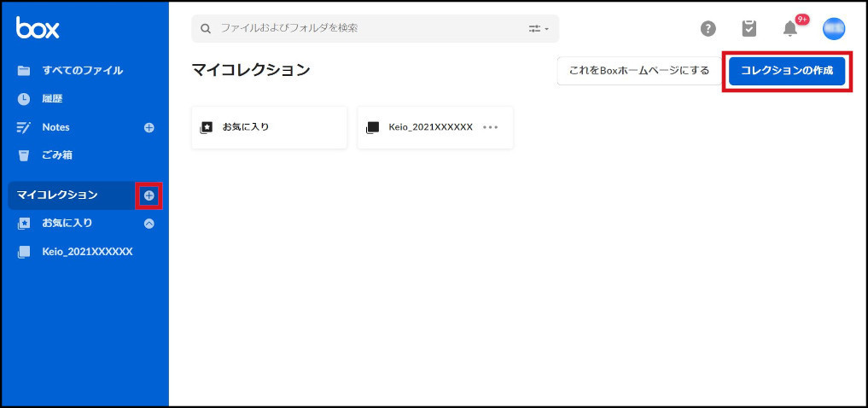Image resolution: width=868 pixels, height=408 pixels.
Task: Click the plus icon beside マイコレクション
Action: [x=149, y=195]
